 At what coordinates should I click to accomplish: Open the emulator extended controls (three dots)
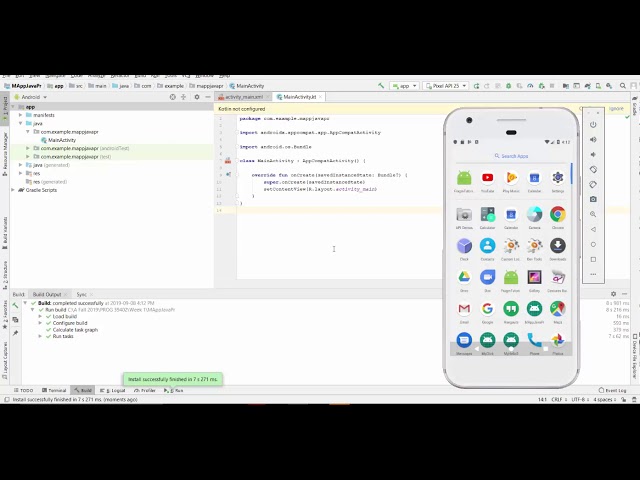[593, 274]
